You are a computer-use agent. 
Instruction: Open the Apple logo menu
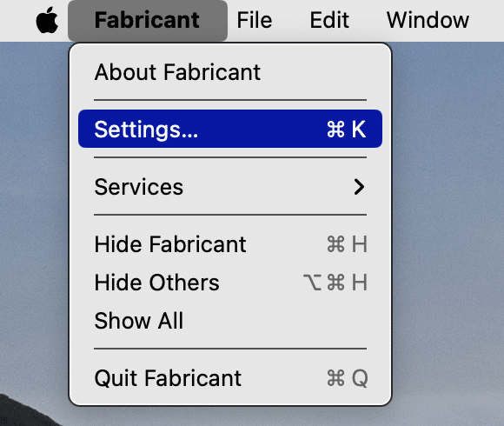click(47, 20)
